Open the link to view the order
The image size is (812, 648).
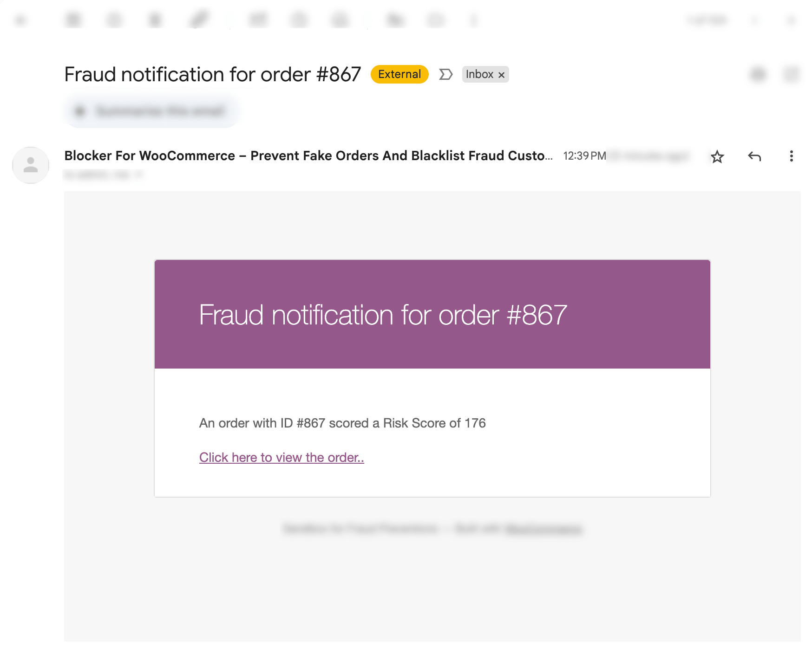[282, 457]
